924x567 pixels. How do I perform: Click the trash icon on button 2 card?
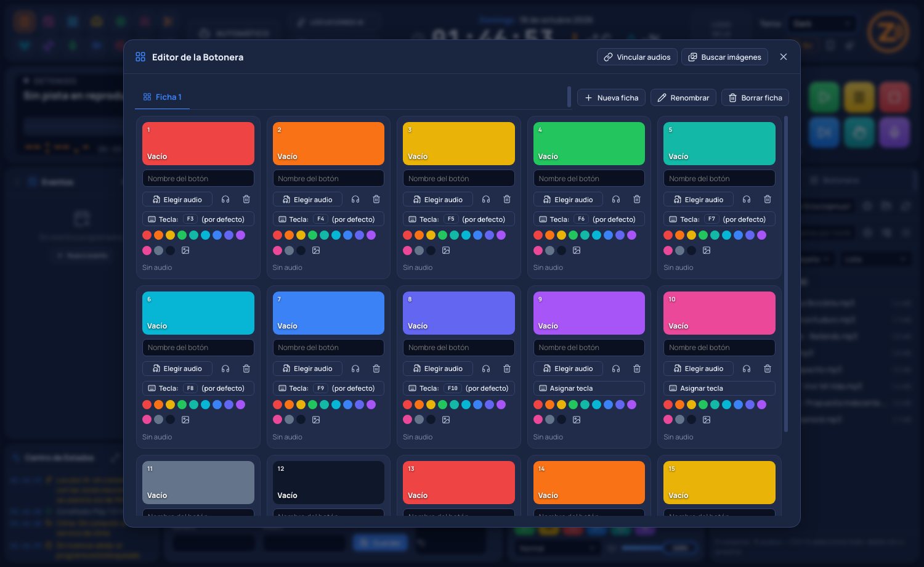pos(376,200)
